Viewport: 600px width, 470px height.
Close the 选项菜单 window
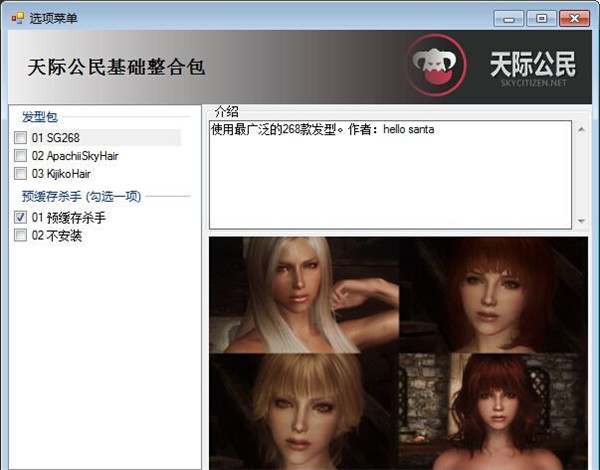coord(574,18)
